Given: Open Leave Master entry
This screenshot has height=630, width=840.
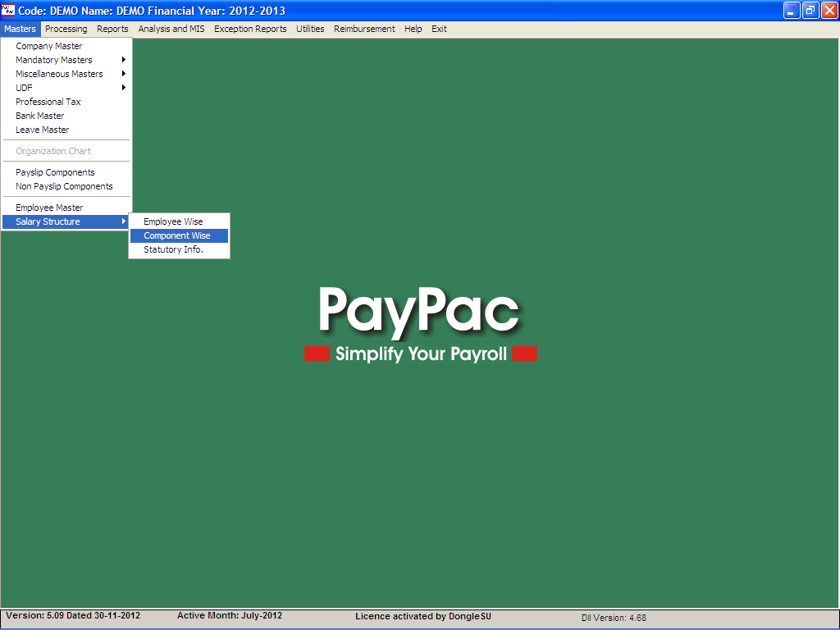Looking at the screenshot, I should coord(66,130).
